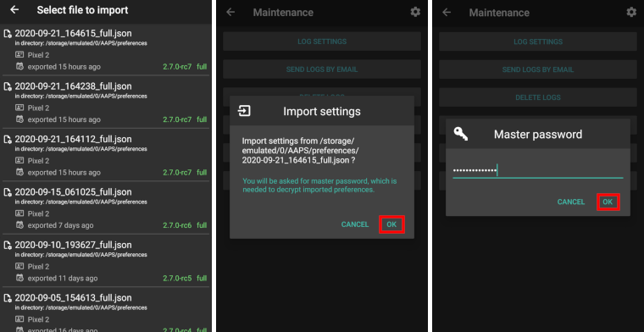644x332 pixels.
Task: Click 2.7.0-rc7 version in 2020-09-21_164615 row
Action: [x=177, y=66]
